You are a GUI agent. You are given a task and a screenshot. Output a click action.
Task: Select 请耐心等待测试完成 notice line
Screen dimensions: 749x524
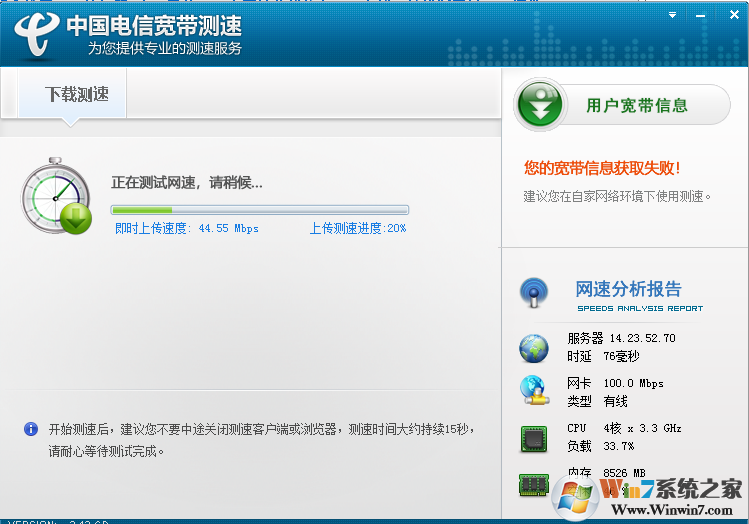pos(106,451)
